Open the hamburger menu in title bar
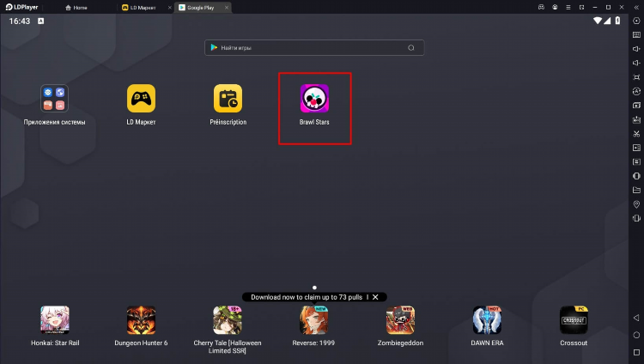This screenshot has width=644, height=364. click(x=568, y=7)
